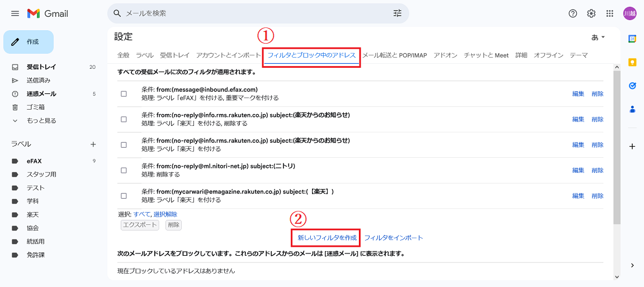The height and width of the screenshot is (287, 644).
Task: Select the nitori-net.jp filter checkbox
Action: 124,170
